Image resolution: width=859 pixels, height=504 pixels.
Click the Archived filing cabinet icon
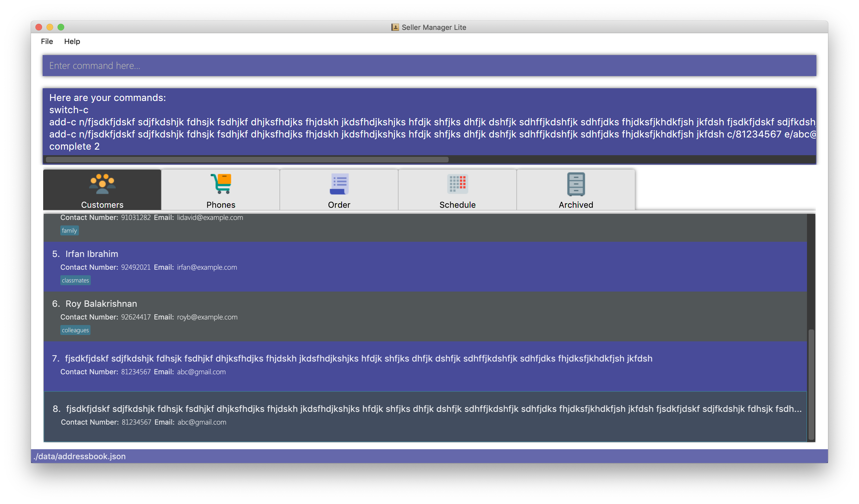tap(576, 184)
